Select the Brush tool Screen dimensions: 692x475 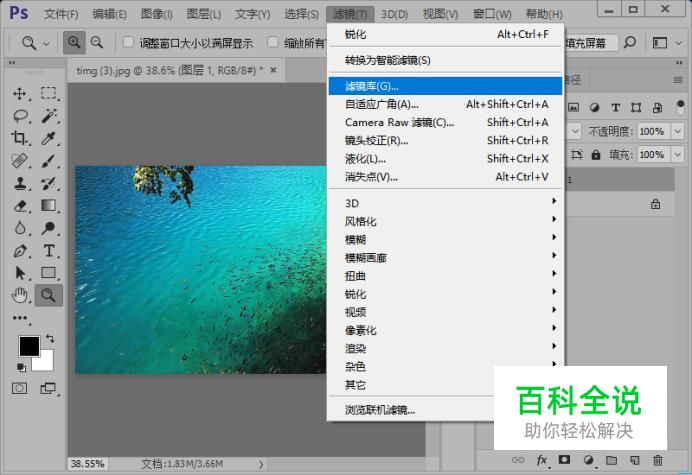pos(49,161)
